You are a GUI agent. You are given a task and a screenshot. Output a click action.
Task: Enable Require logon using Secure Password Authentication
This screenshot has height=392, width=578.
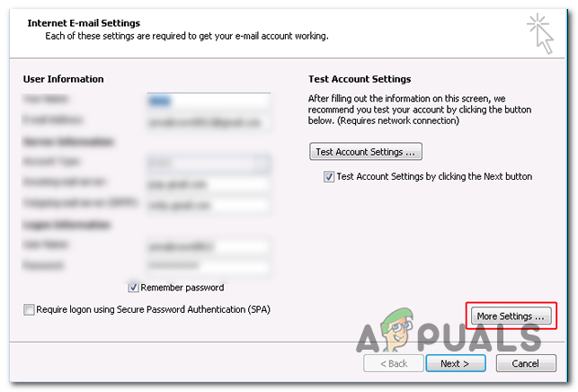click(29, 309)
